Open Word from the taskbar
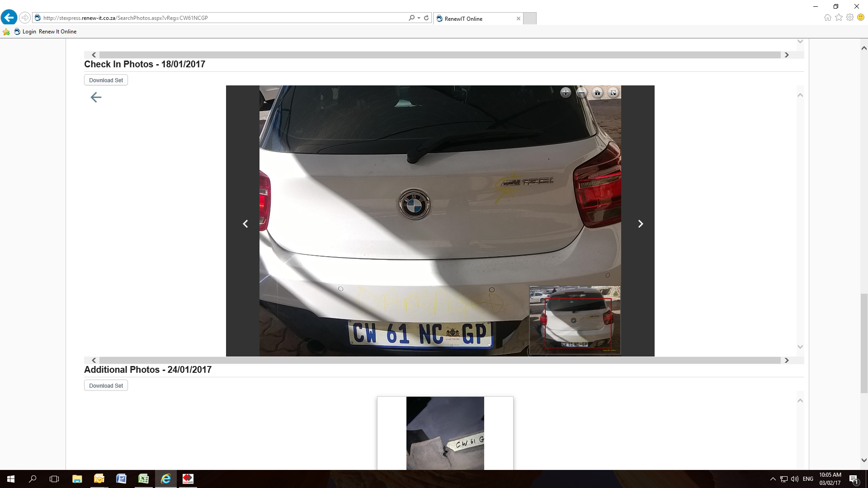Image resolution: width=868 pixels, height=488 pixels. 121,479
